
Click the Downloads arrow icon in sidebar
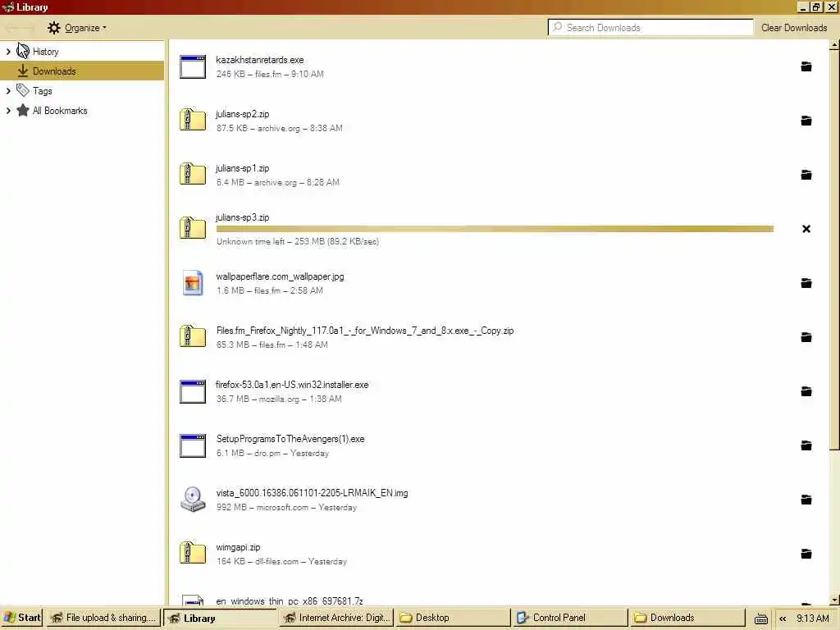click(22, 71)
